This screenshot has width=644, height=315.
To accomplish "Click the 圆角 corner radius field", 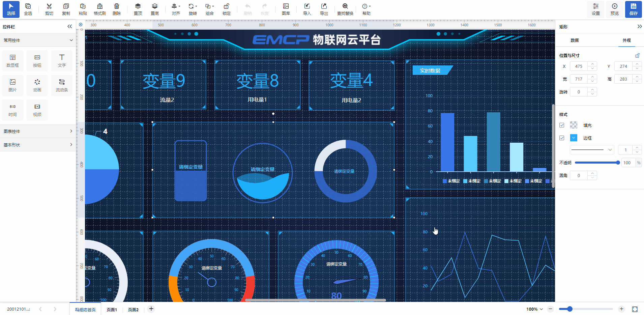I will coord(579,175).
